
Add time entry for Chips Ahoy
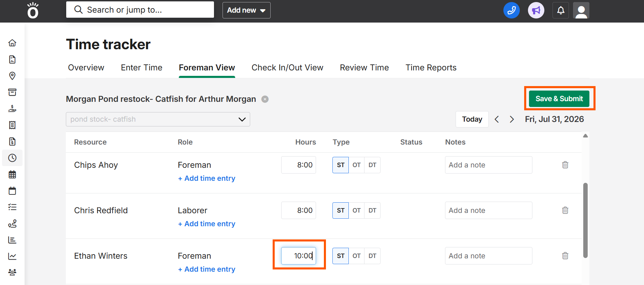click(207, 178)
